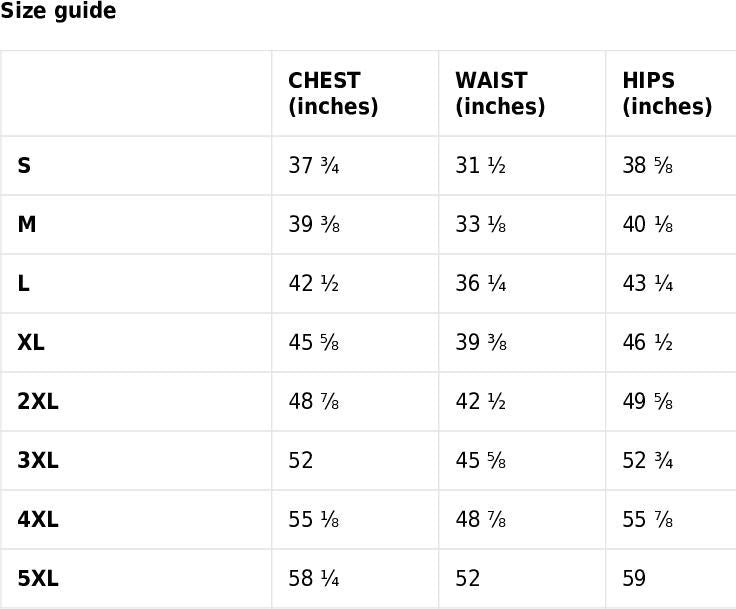
Task: Click the S size row label
Action: coord(24,166)
